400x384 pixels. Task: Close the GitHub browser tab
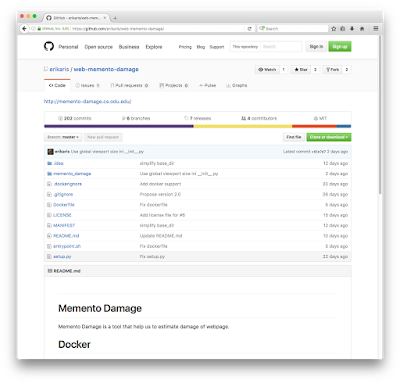pyautogui.click(x=105, y=18)
